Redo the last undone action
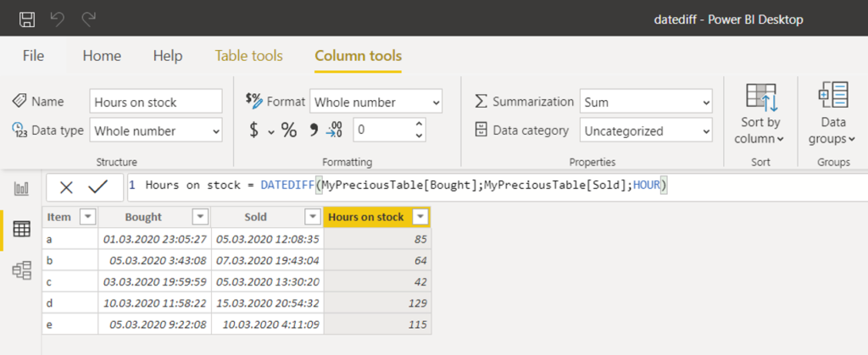This screenshot has height=355, width=868. click(88, 19)
